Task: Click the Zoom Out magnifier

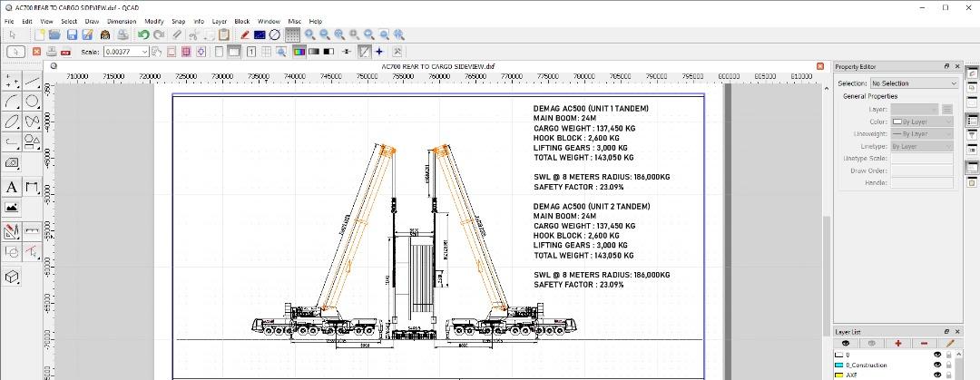Action: [x=325, y=35]
